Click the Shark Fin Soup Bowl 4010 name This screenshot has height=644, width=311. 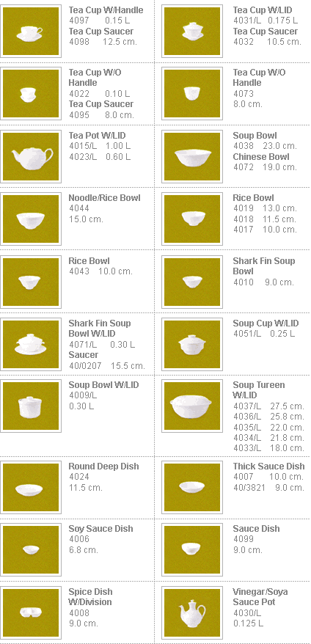click(x=264, y=266)
